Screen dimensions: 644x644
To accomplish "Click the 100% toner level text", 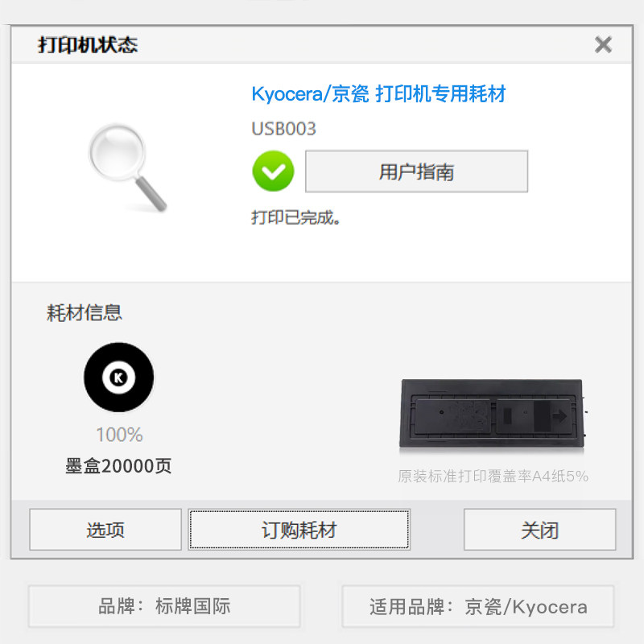I will pyautogui.click(x=119, y=435).
